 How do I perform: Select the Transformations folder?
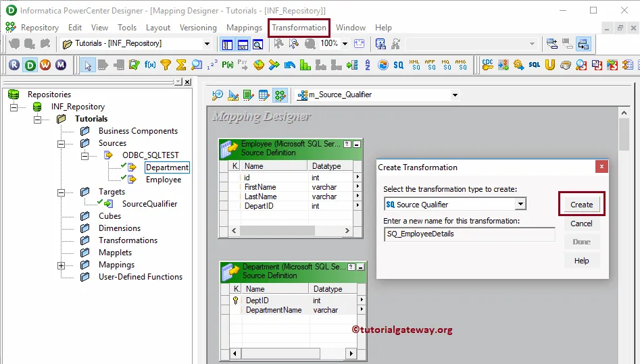pos(128,240)
